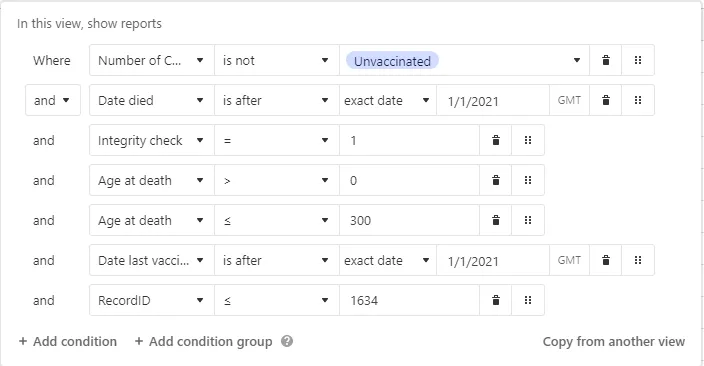Viewport: 704px width, 366px height.
Task: Delete the Integrity check condition
Action: 496,140
